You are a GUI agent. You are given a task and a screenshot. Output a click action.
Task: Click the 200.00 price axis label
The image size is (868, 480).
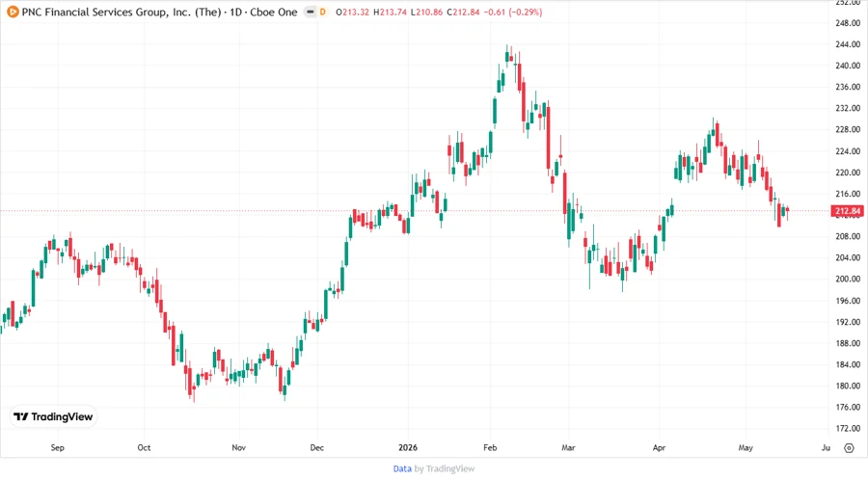pyautogui.click(x=848, y=279)
